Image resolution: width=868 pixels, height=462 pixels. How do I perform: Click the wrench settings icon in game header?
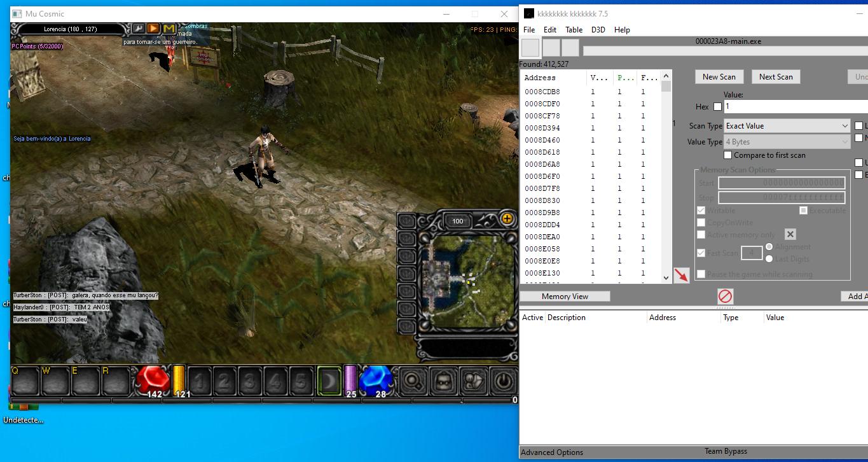[139, 29]
